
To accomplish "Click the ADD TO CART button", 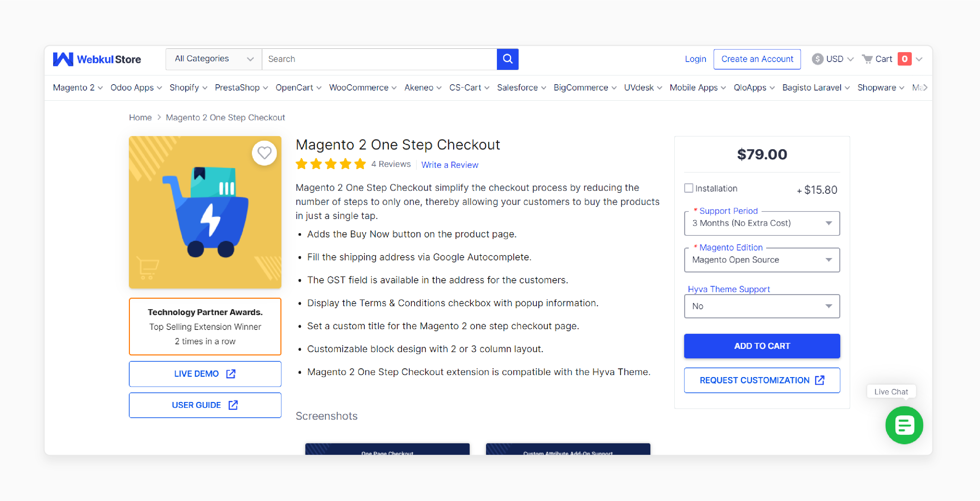I will pos(762,346).
